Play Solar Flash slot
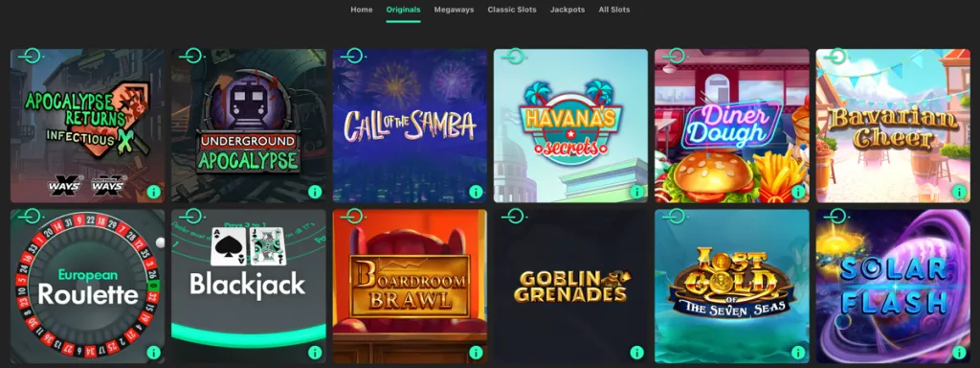The height and width of the screenshot is (368, 980). pyautogui.click(x=893, y=287)
